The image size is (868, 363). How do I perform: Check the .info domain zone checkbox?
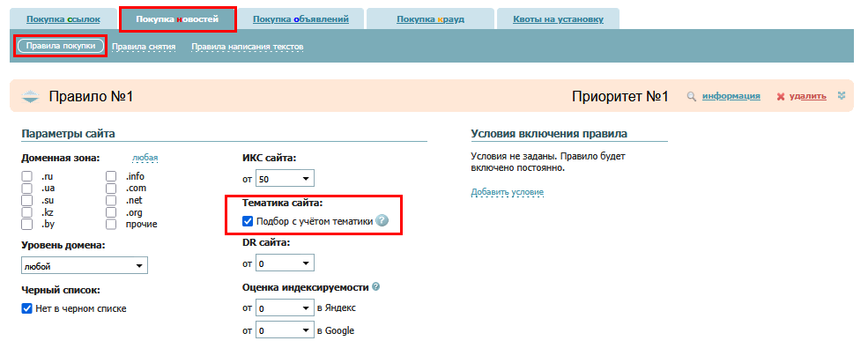pos(111,176)
